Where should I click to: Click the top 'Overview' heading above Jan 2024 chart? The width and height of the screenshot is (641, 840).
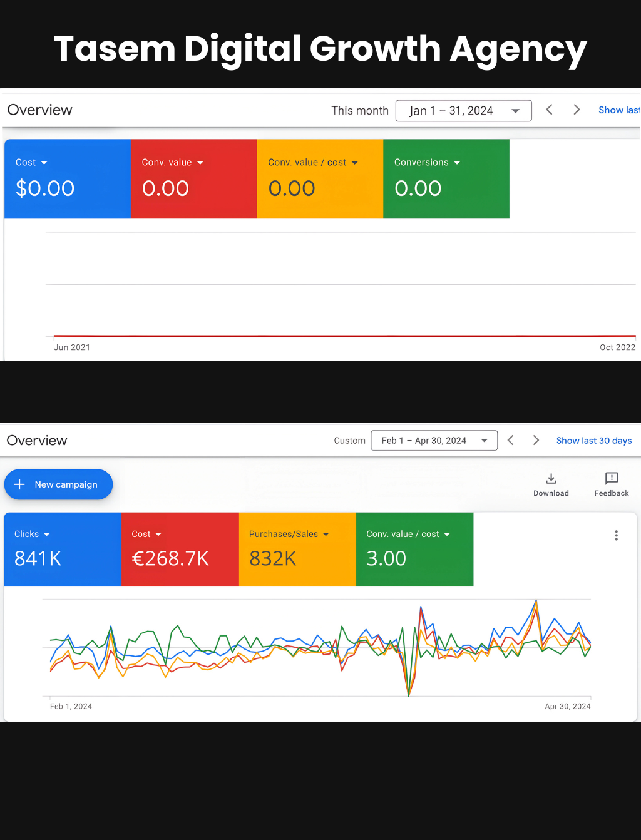coord(40,110)
